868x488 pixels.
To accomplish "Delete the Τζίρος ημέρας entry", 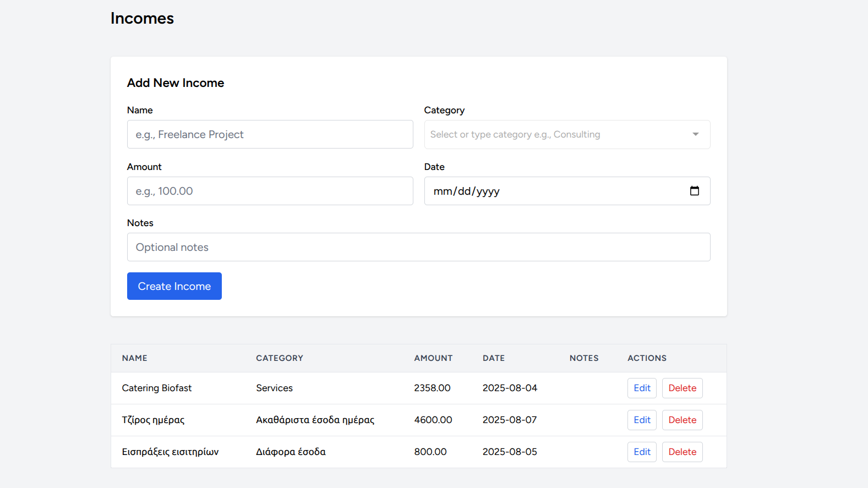I will [x=682, y=420].
